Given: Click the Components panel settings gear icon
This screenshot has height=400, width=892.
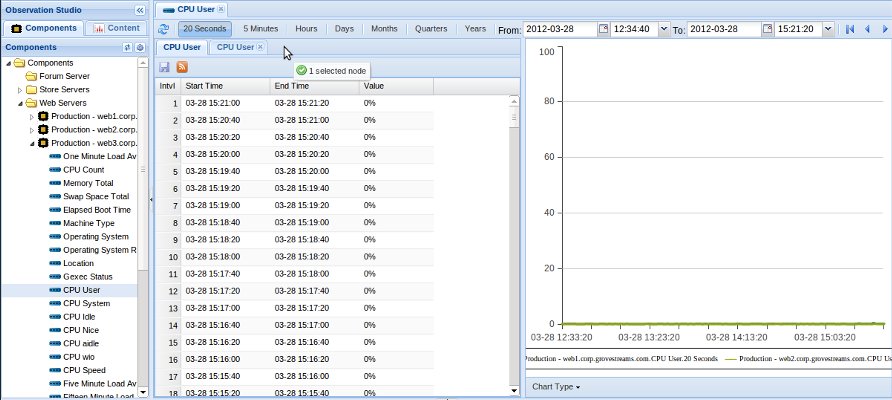Looking at the screenshot, I should pos(140,47).
